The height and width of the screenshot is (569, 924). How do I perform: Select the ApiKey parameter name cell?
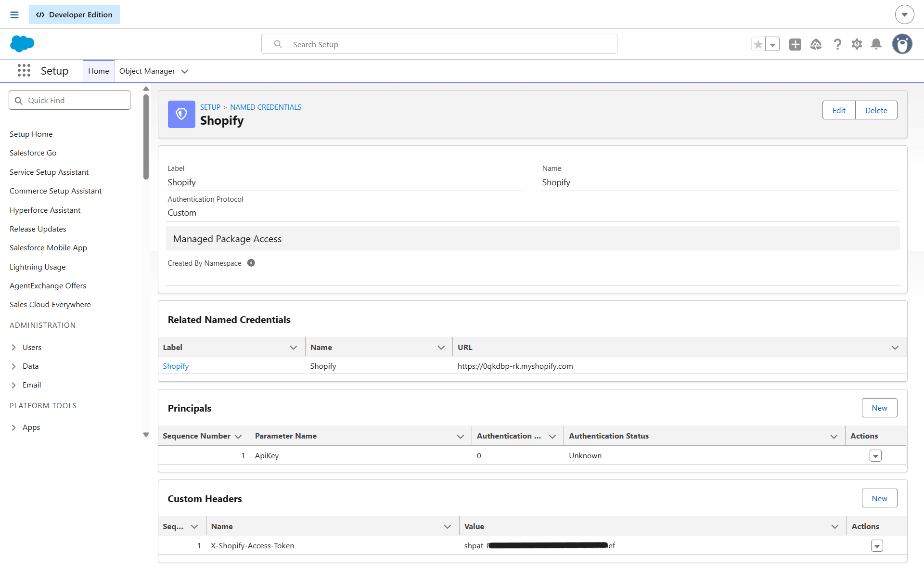point(267,455)
